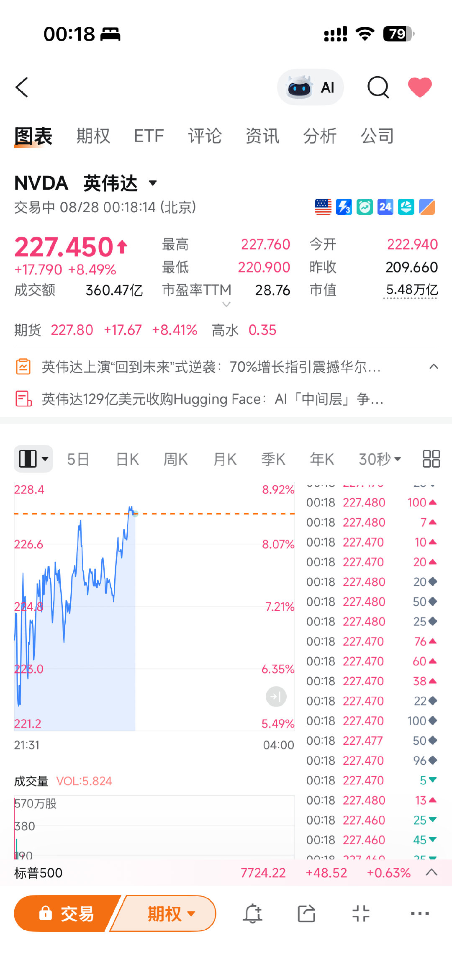Tap the red document news icon

coord(23,399)
